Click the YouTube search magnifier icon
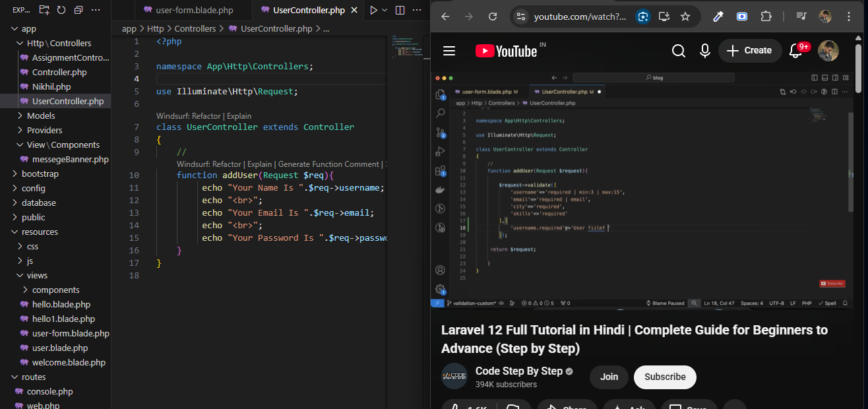868x409 pixels. 678,51
